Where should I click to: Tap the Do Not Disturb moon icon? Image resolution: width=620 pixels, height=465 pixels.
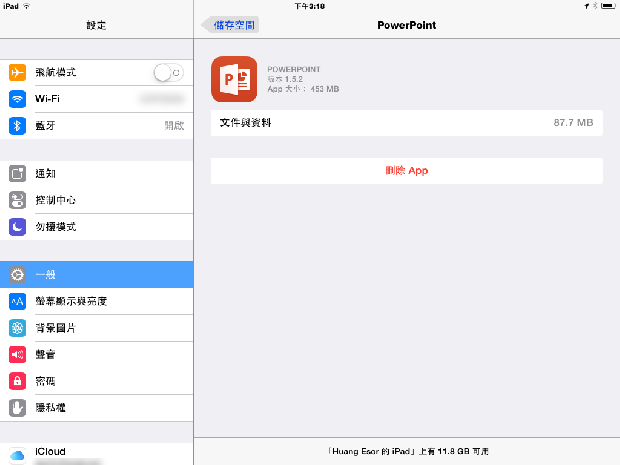[17, 227]
